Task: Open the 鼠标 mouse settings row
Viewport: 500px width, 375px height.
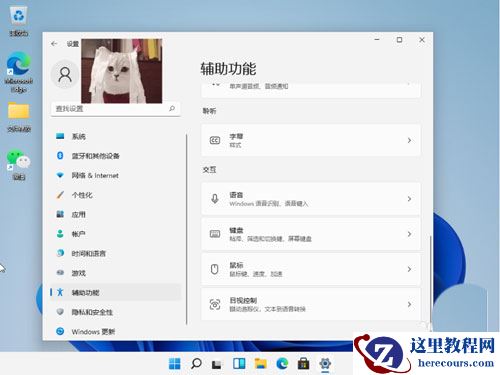Action: click(311, 269)
